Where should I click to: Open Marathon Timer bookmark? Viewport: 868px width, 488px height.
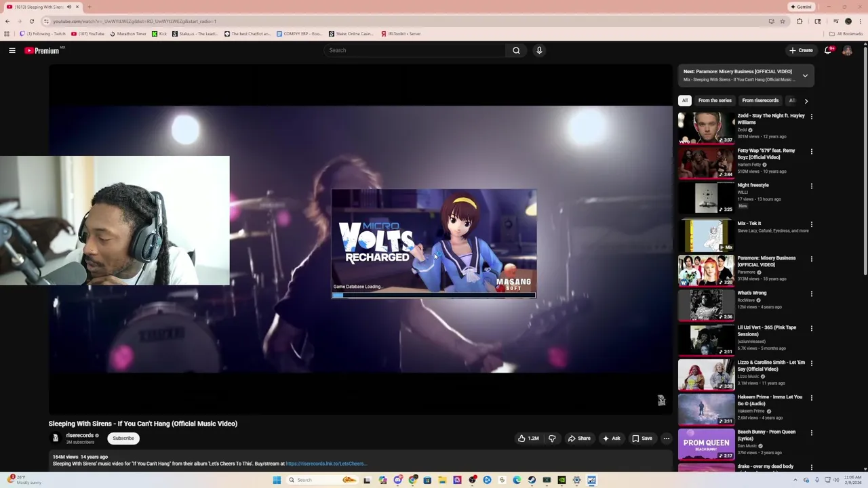coord(128,33)
